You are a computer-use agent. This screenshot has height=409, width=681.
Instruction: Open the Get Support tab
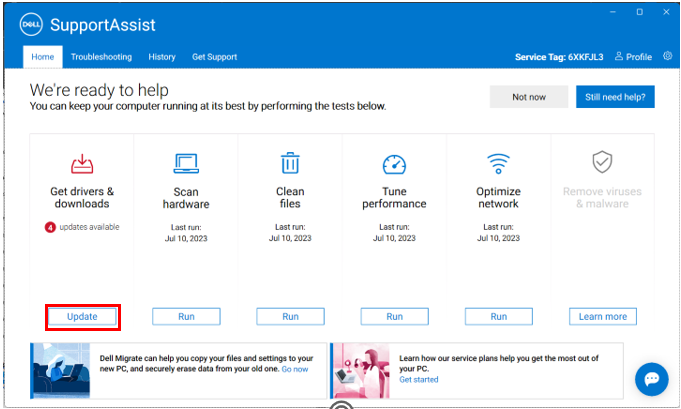[x=215, y=57]
